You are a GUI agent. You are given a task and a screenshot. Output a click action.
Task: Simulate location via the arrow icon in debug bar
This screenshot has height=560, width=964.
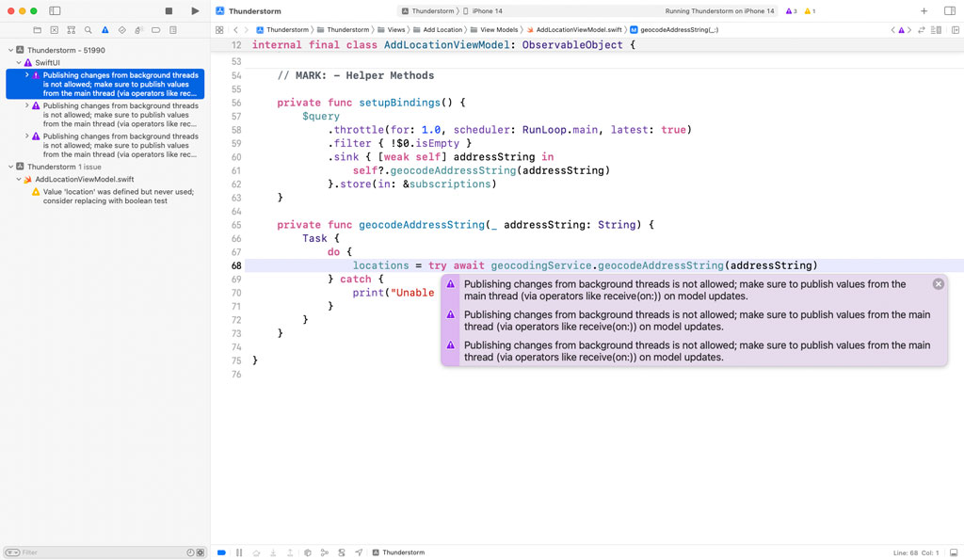click(359, 552)
